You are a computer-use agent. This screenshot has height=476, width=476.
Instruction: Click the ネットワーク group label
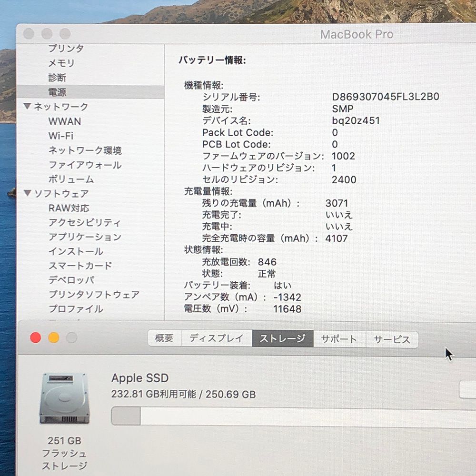[x=61, y=107]
